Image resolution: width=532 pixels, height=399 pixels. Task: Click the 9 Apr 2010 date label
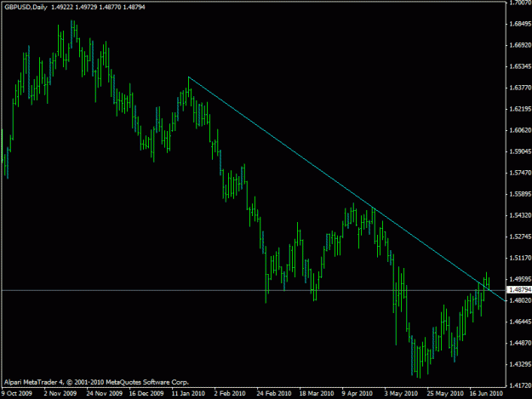coord(357,394)
